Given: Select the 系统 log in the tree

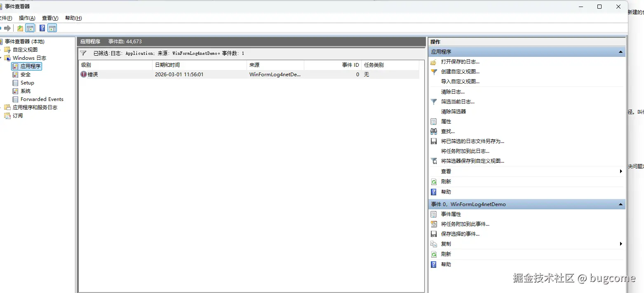Looking at the screenshot, I should click(x=26, y=91).
